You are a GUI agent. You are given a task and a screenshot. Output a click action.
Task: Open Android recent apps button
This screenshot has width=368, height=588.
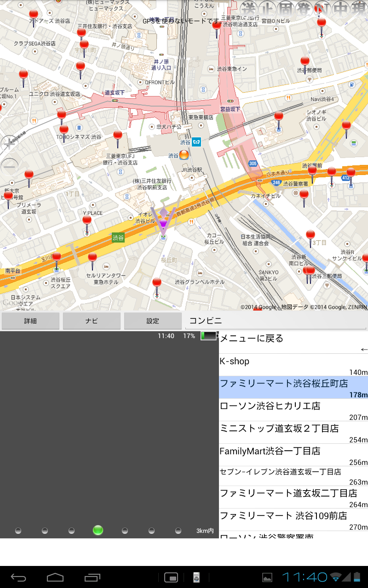pos(92,577)
